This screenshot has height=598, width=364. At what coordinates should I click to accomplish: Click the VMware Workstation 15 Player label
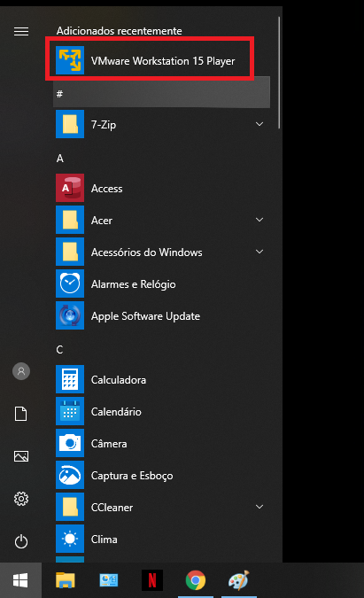pyautogui.click(x=163, y=61)
